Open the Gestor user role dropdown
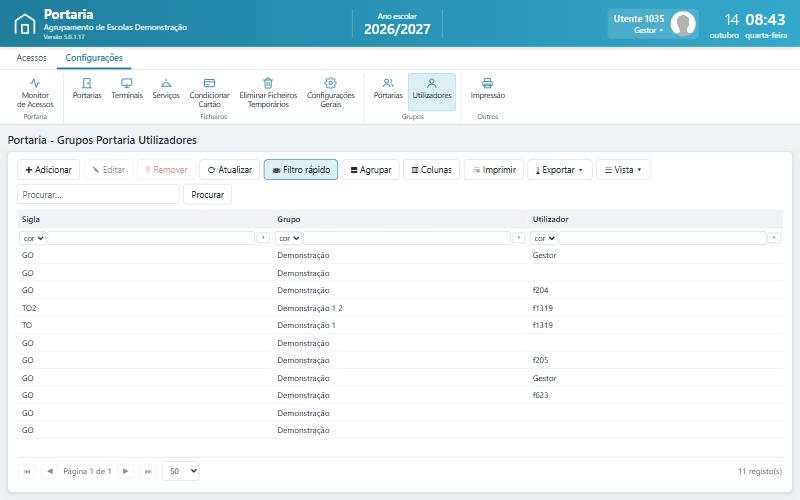800x500 pixels. pyautogui.click(x=648, y=30)
